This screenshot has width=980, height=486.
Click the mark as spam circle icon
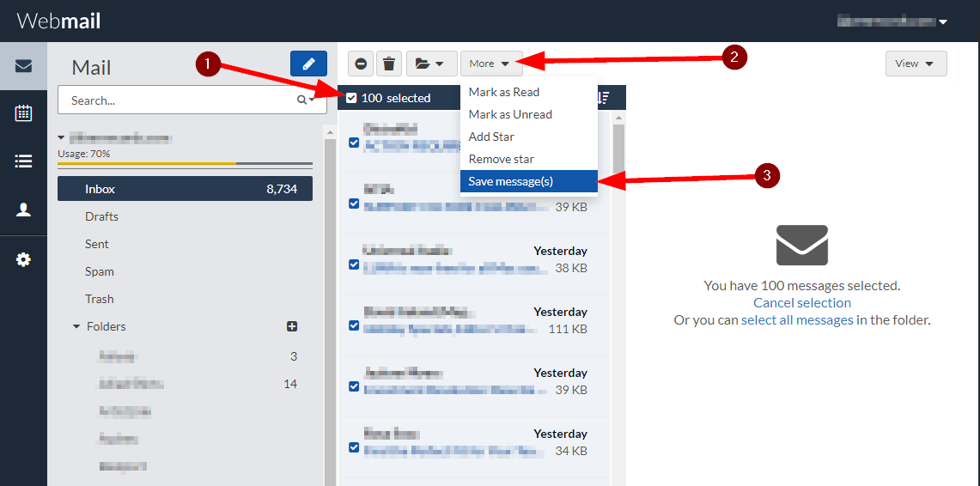(361, 64)
